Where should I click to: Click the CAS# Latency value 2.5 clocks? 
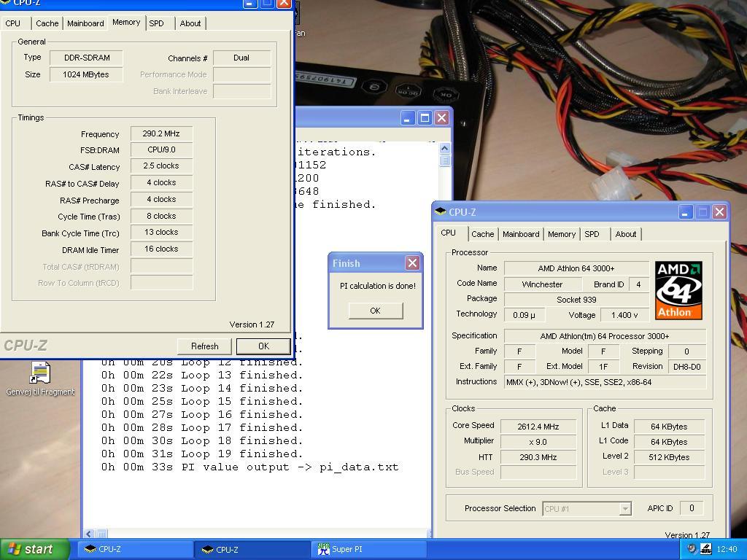[x=161, y=166]
